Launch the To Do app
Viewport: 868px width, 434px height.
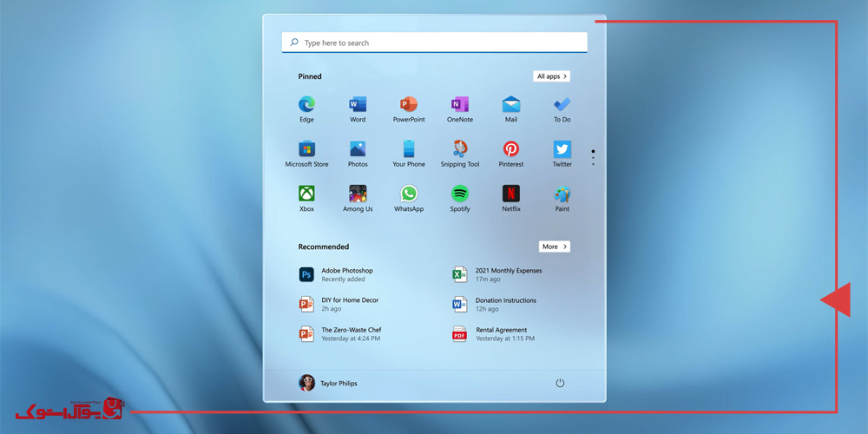click(562, 104)
